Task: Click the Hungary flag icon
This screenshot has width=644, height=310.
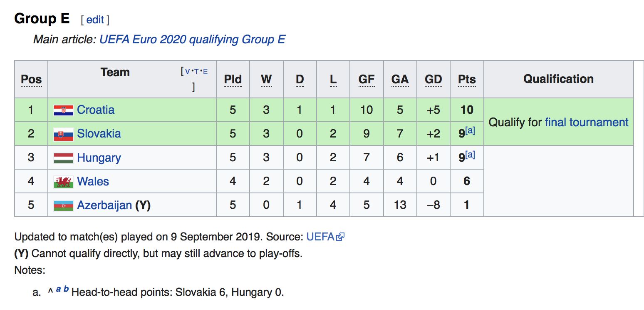Action: [63, 158]
